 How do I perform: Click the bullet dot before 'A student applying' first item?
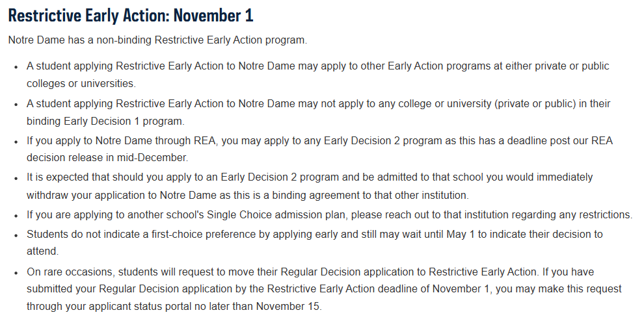coord(16,67)
